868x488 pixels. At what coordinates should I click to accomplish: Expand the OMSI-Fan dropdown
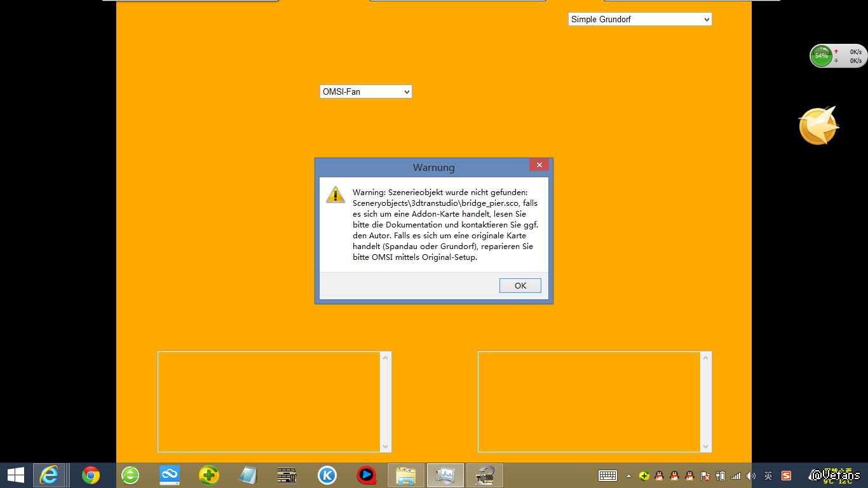pyautogui.click(x=366, y=92)
